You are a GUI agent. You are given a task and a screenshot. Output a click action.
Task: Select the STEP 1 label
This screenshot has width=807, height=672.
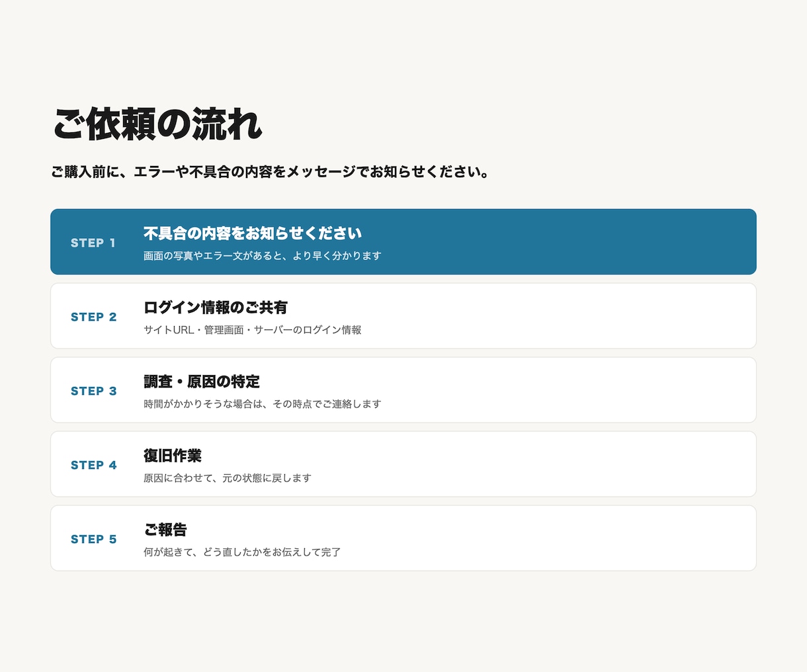(x=93, y=243)
